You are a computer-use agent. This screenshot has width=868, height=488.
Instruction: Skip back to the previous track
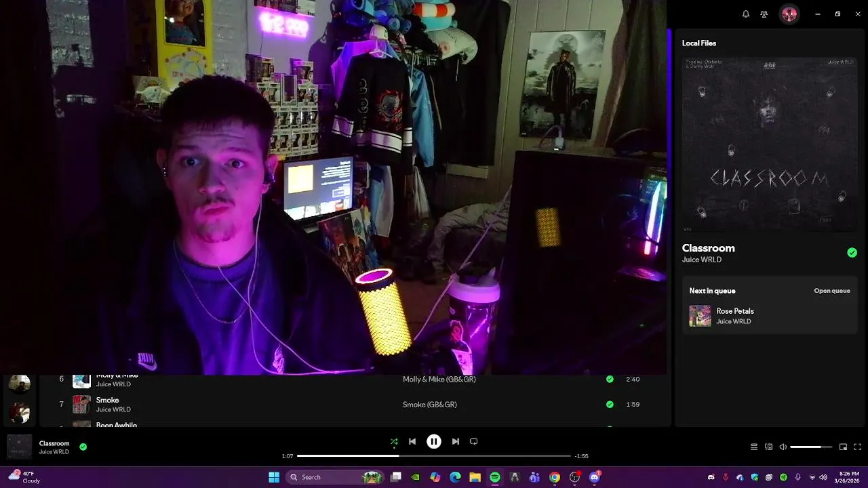[x=412, y=441]
